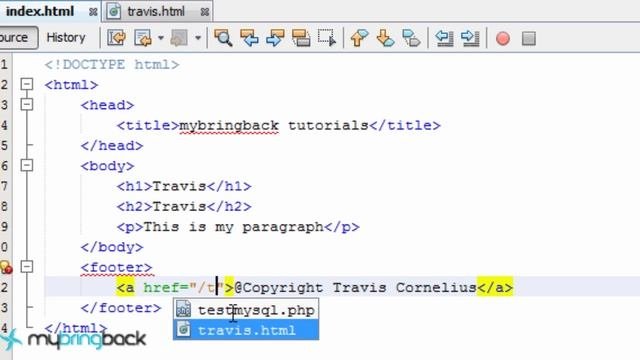
Task: Select testmysql.php from the autocomplete list
Action: pos(246,310)
